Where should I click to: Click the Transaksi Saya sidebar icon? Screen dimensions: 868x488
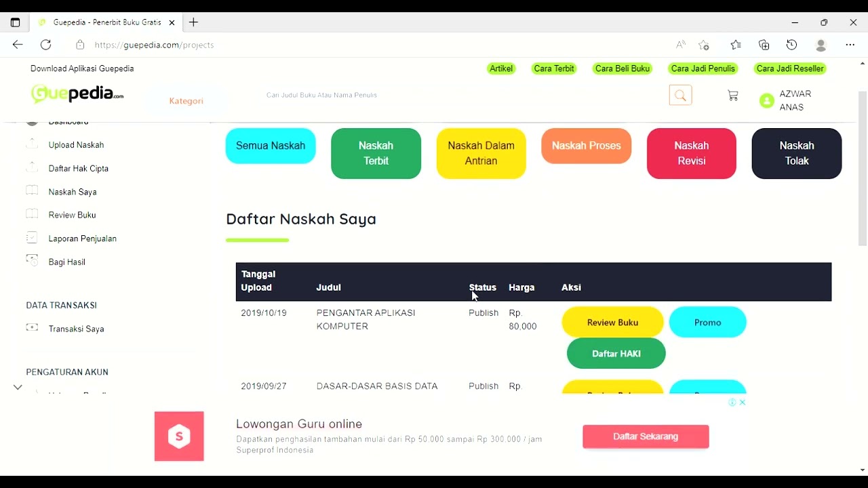32,327
